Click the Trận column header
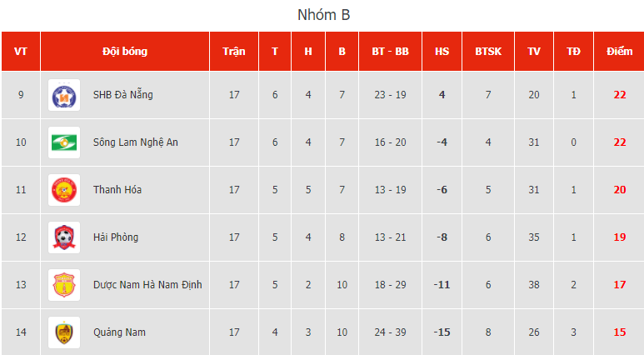This screenshot has width=644, height=355. click(234, 52)
